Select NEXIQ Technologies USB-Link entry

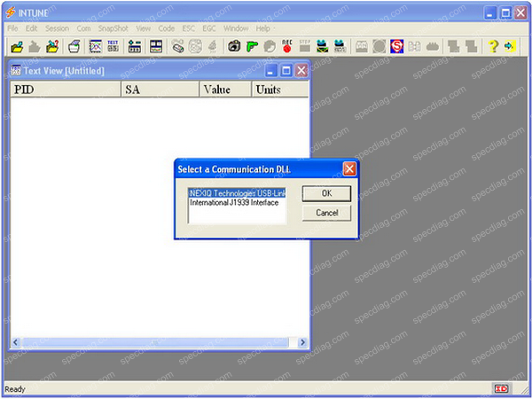237,192
